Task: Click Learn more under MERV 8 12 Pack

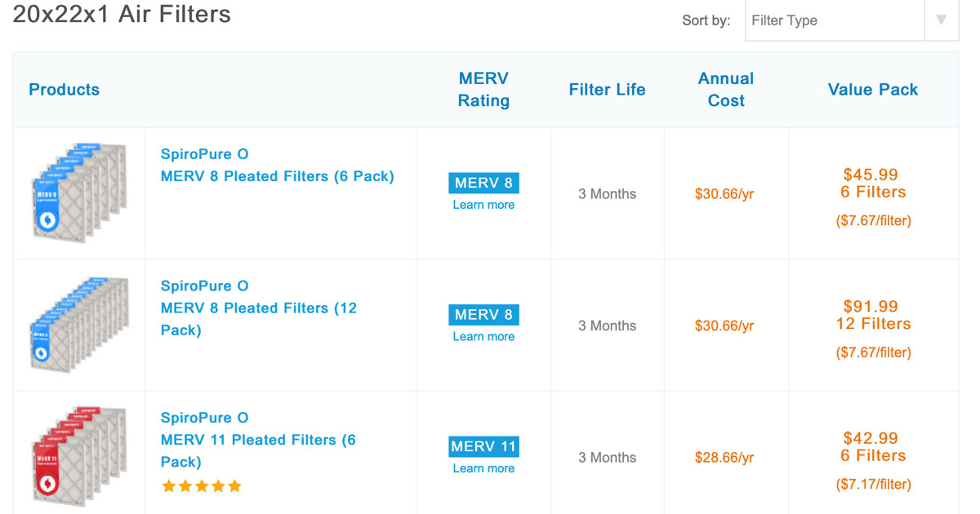Action: (483, 336)
